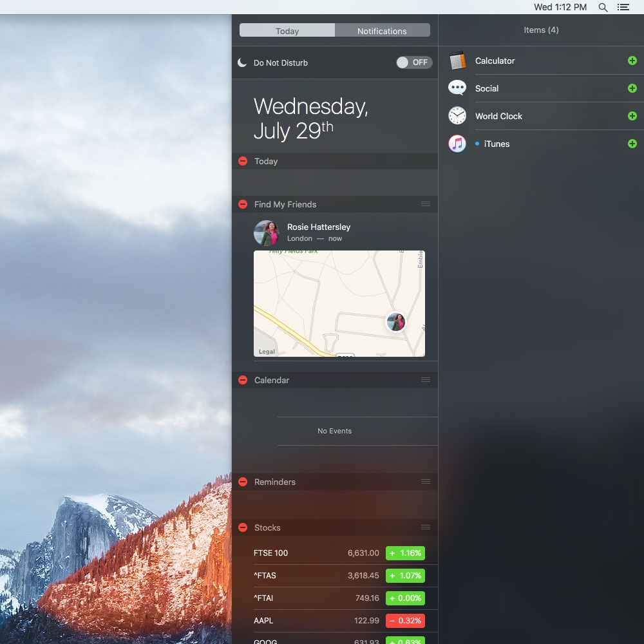Toggle FTSE 100 percentage change badge
This screenshot has width=644, height=644.
tap(405, 553)
